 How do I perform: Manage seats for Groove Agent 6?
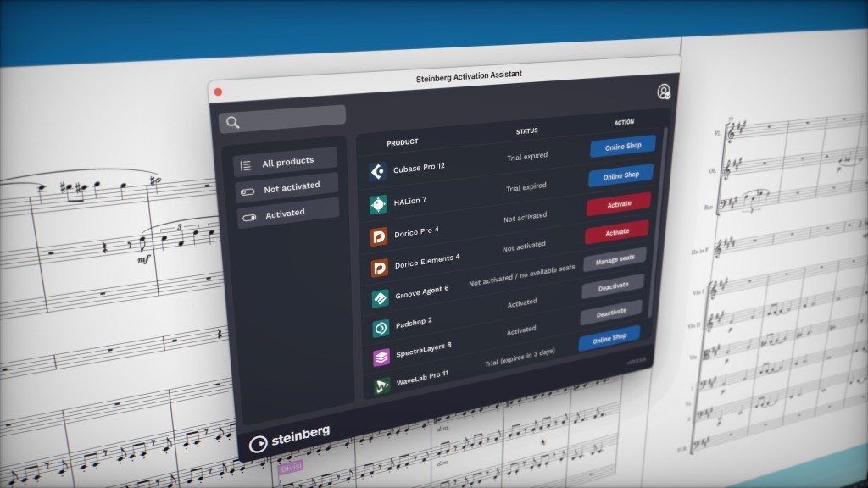pos(615,260)
